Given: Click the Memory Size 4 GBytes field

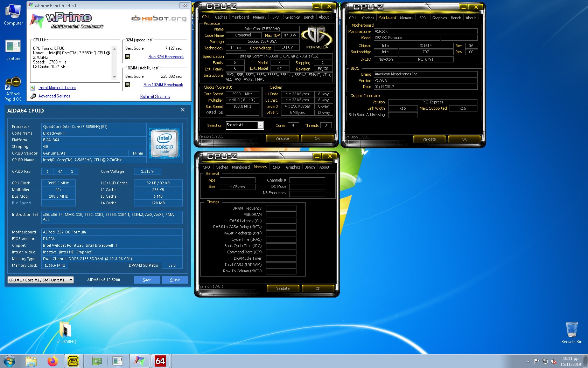Looking at the screenshot, I should pyautogui.click(x=237, y=187).
